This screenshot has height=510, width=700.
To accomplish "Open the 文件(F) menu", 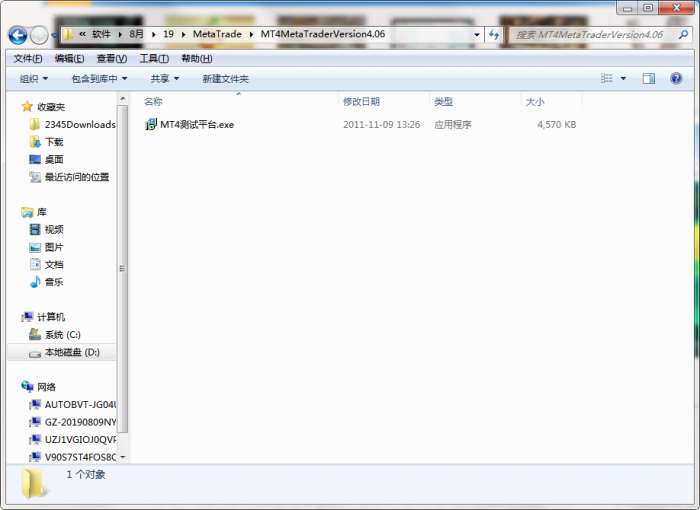I will pos(28,59).
